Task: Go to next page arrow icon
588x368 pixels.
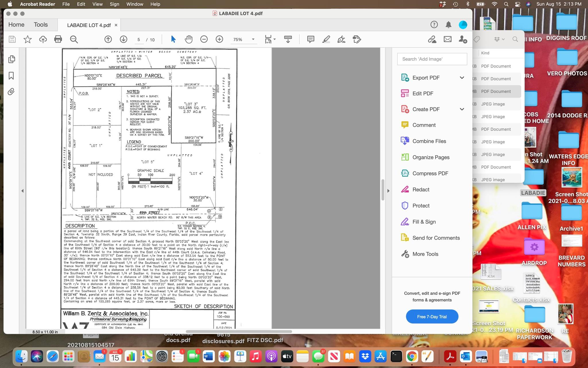Action: click(x=123, y=39)
